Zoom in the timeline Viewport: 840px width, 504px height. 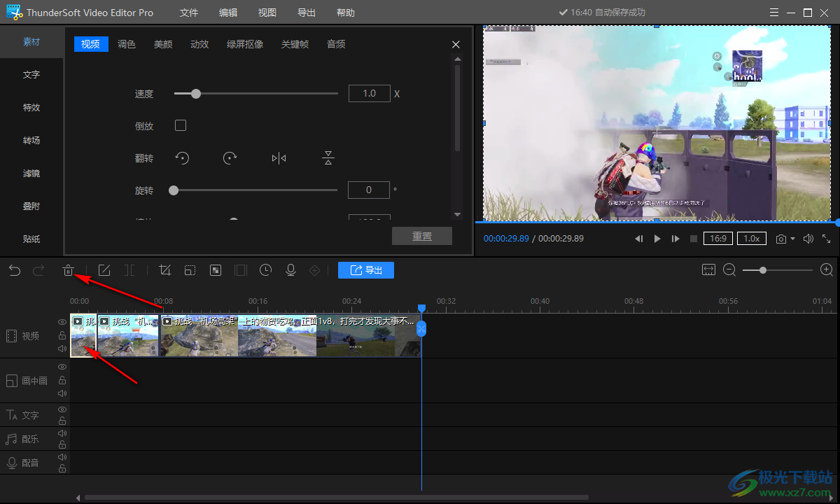coord(827,269)
